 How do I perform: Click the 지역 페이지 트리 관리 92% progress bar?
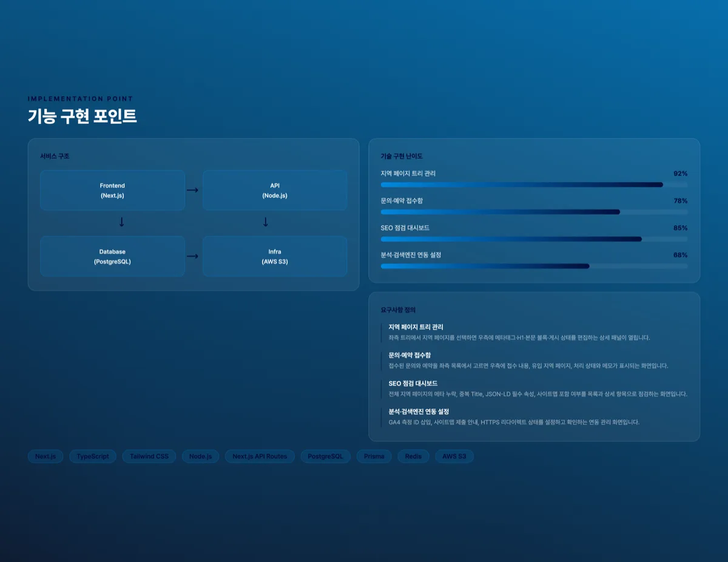click(x=534, y=185)
